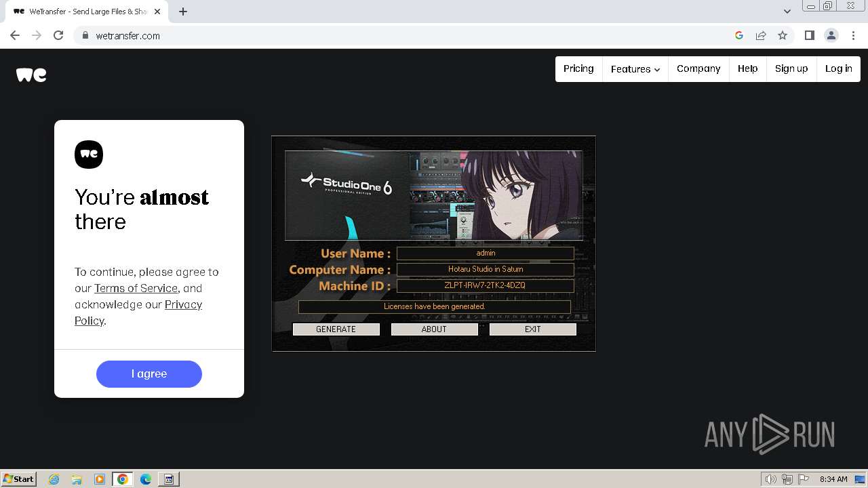Click the network tray icon

point(787,479)
